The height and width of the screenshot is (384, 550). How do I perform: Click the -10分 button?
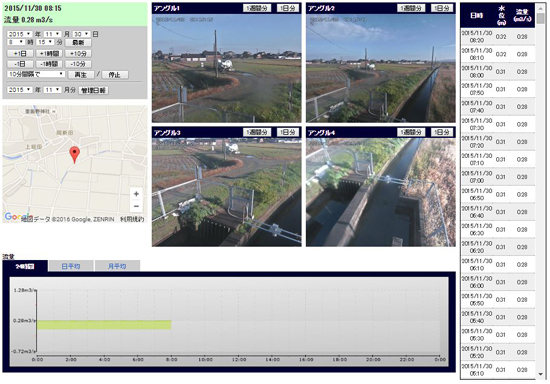click(x=78, y=64)
